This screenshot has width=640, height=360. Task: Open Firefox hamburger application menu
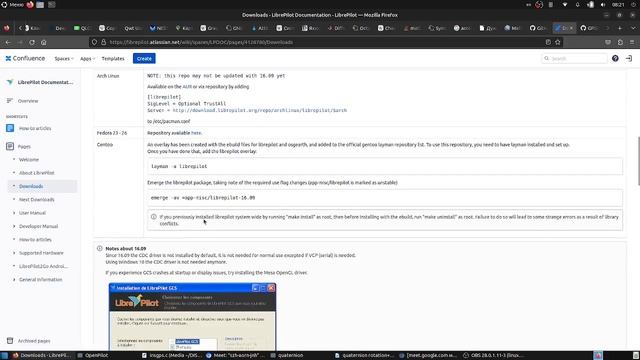click(x=632, y=42)
